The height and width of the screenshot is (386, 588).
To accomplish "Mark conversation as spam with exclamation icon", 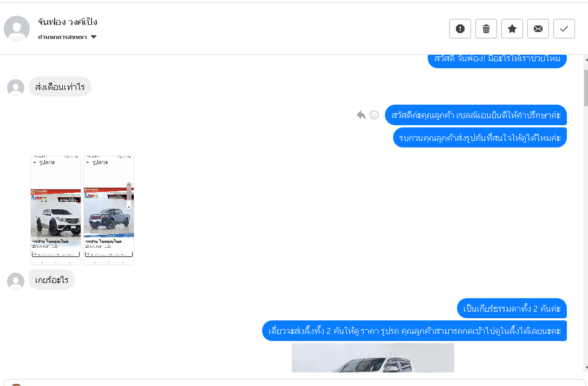I will click(x=460, y=29).
